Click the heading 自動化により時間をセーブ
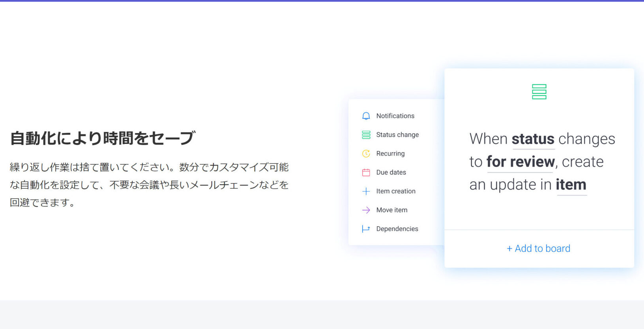The image size is (644, 329). pos(103,138)
